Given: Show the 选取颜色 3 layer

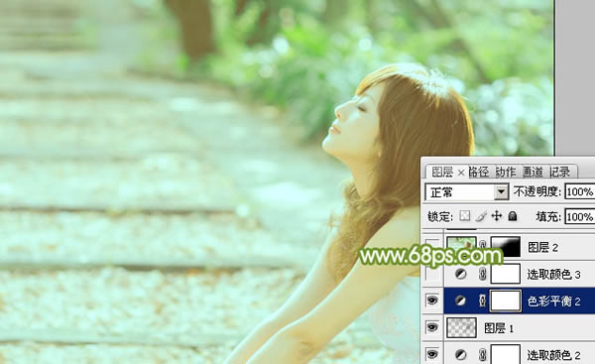Looking at the screenshot, I should [x=431, y=274].
